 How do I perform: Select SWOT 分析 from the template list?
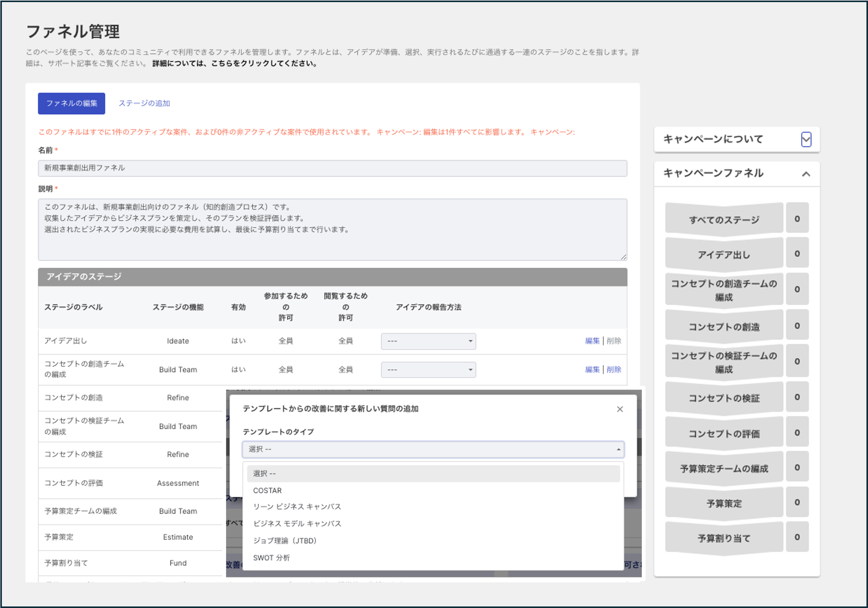(272, 557)
